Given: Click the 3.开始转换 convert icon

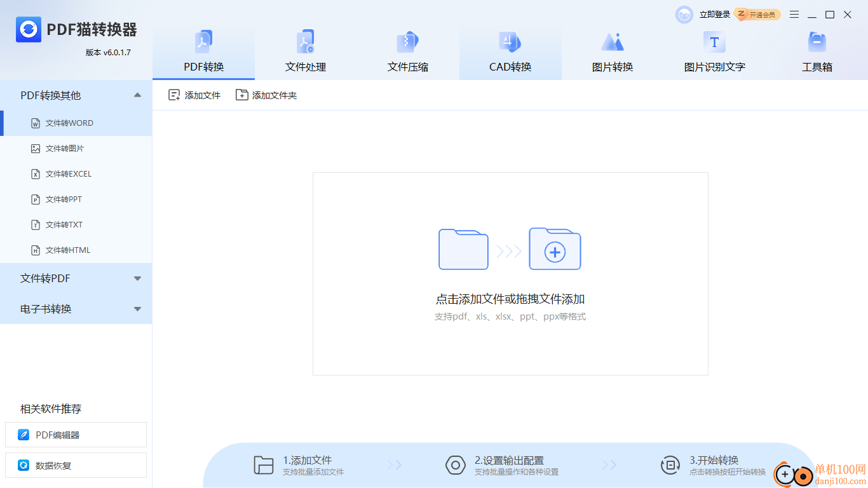Looking at the screenshot, I should pyautogui.click(x=670, y=465).
